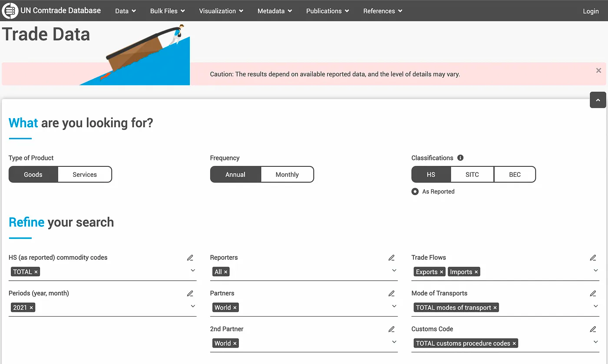Dismiss the pink caution banner

pyautogui.click(x=598, y=70)
